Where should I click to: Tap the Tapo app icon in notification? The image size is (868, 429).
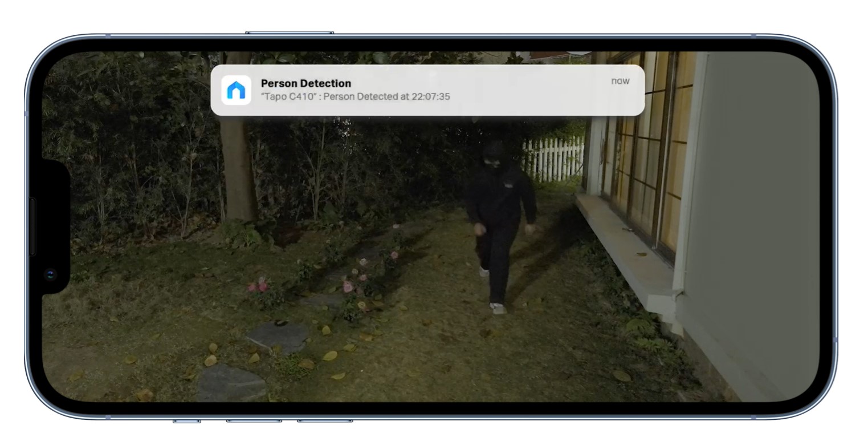tap(236, 90)
